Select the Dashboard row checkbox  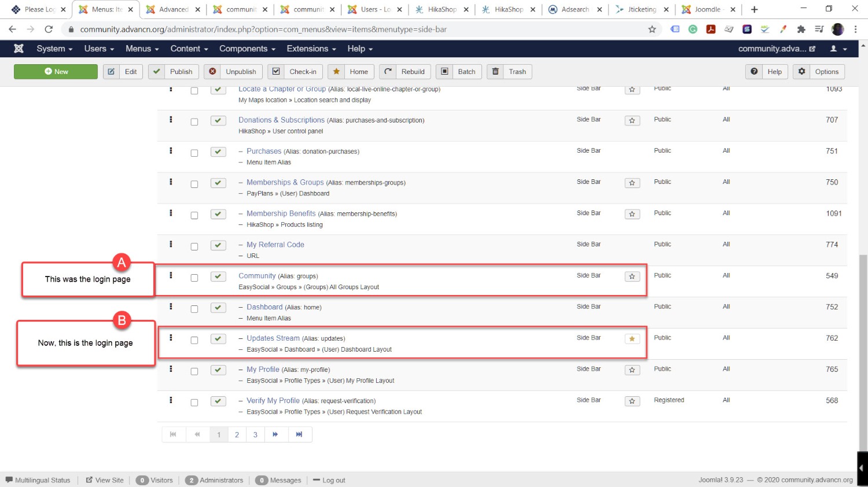point(194,309)
